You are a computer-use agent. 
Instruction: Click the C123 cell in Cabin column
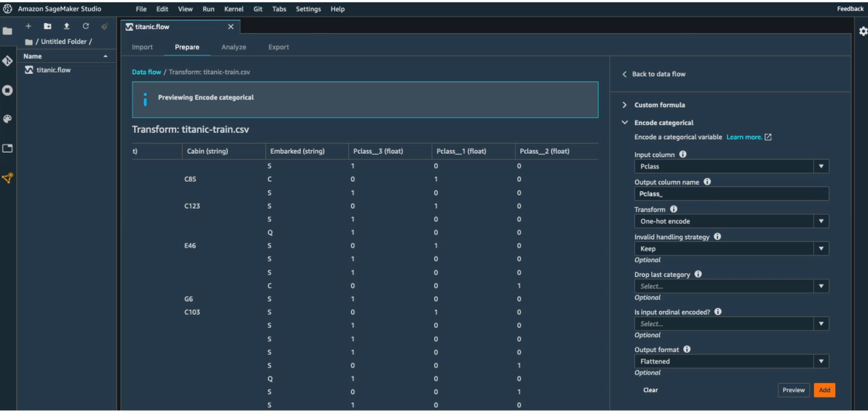pyautogui.click(x=193, y=206)
